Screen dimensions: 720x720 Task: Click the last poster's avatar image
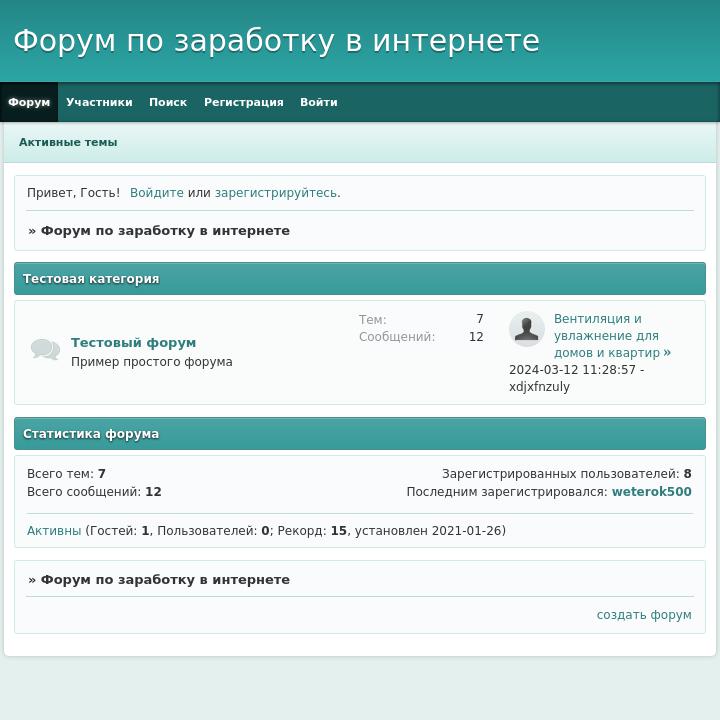[526, 329]
